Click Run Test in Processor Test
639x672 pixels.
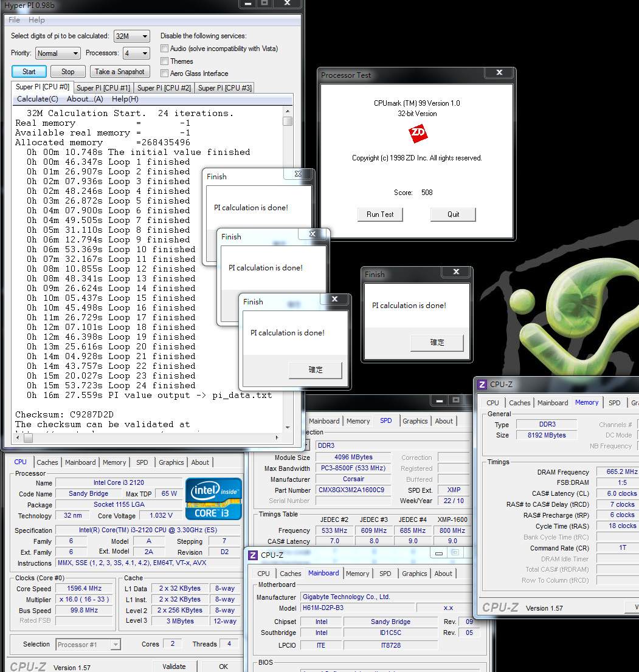[380, 214]
